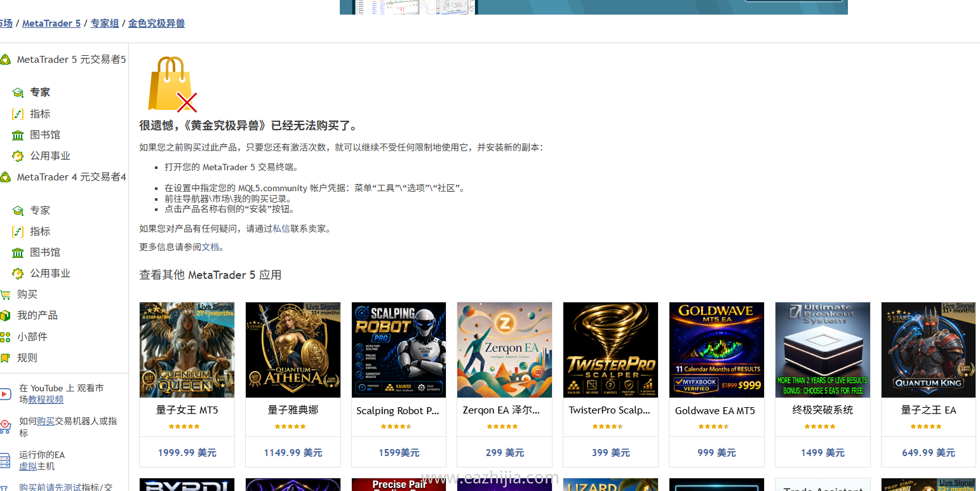The width and height of the screenshot is (980, 491).
Task: Open the 购买 link in trading robot help
Action: click(46, 421)
